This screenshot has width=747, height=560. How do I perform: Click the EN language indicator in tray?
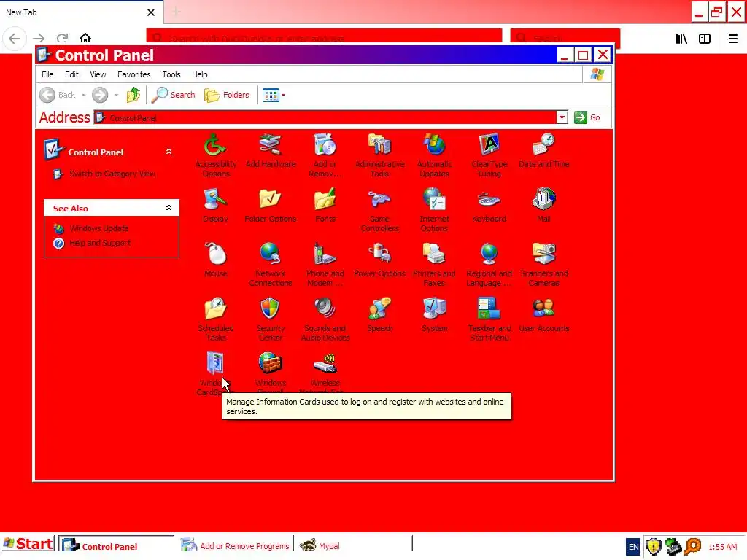point(633,547)
